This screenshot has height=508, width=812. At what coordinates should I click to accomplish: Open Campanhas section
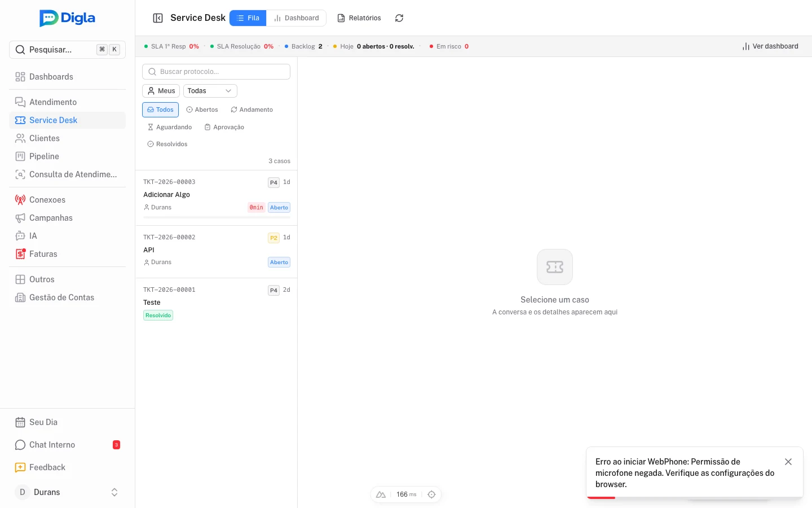click(68, 218)
